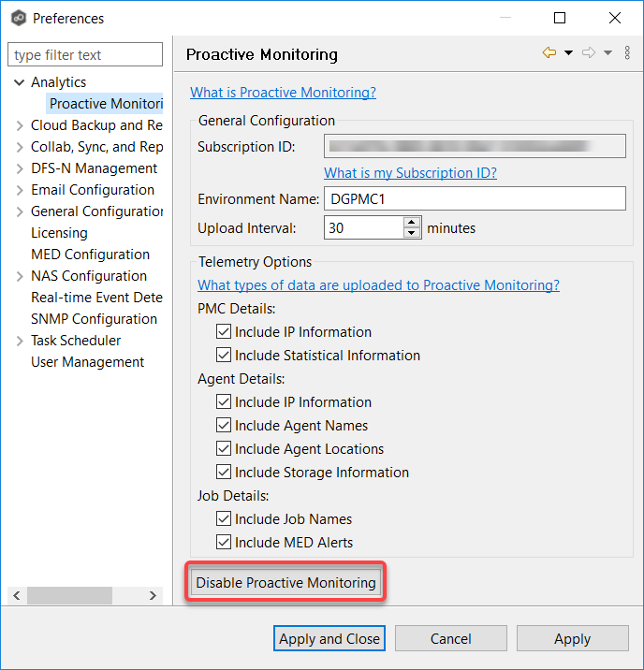Expand the DFS-N Management node

[20, 169]
